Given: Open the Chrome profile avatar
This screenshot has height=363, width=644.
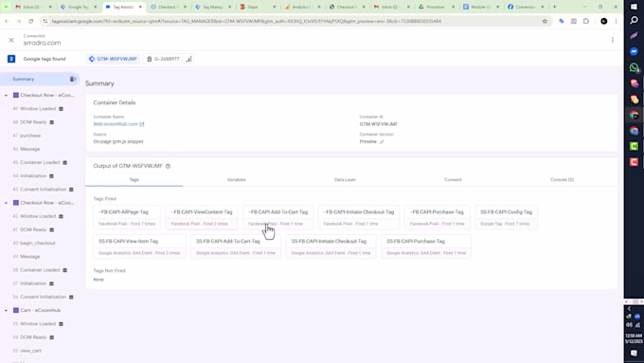Looking at the screenshot, I should tap(604, 21).
